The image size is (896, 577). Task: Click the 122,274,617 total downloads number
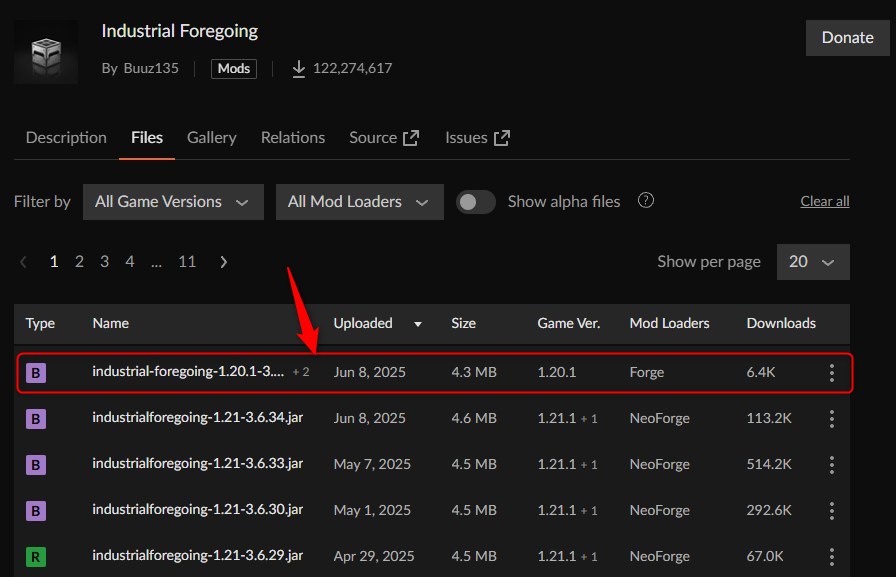click(x=353, y=69)
